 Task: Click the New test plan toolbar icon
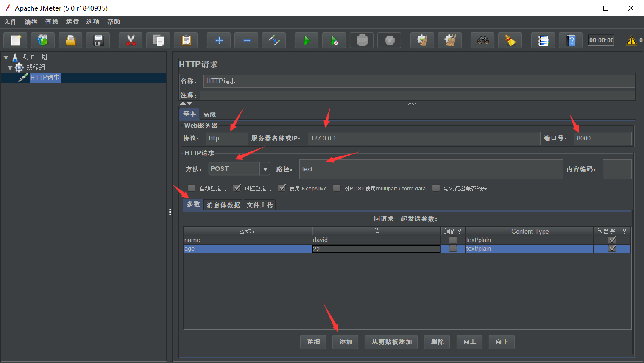[x=16, y=40]
